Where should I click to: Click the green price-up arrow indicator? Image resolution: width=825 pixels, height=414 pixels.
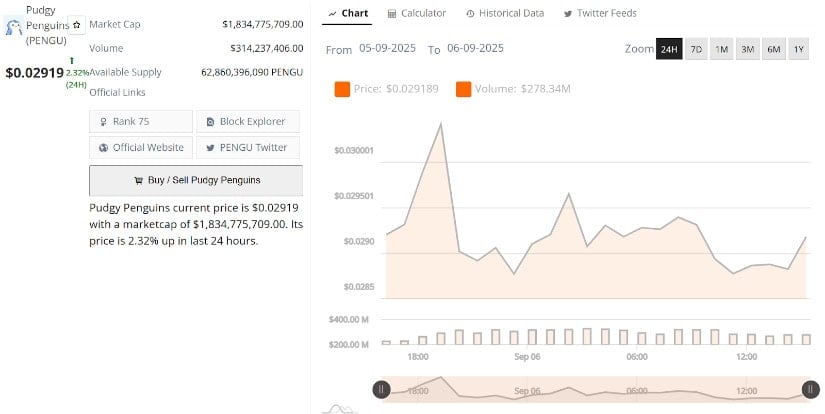pos(72,61)
